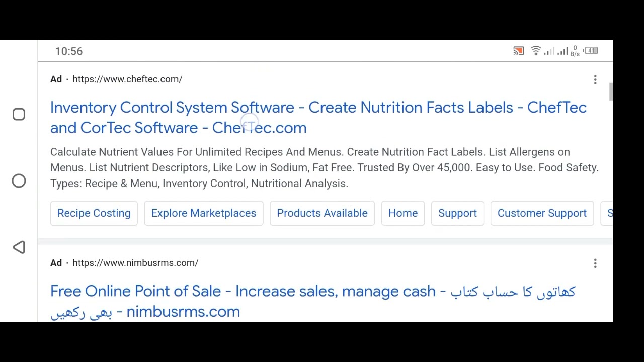The width and height of the screenshot is (644, 362).
Task: Select the Customer Support sitelink
Action: coord(542,213)
